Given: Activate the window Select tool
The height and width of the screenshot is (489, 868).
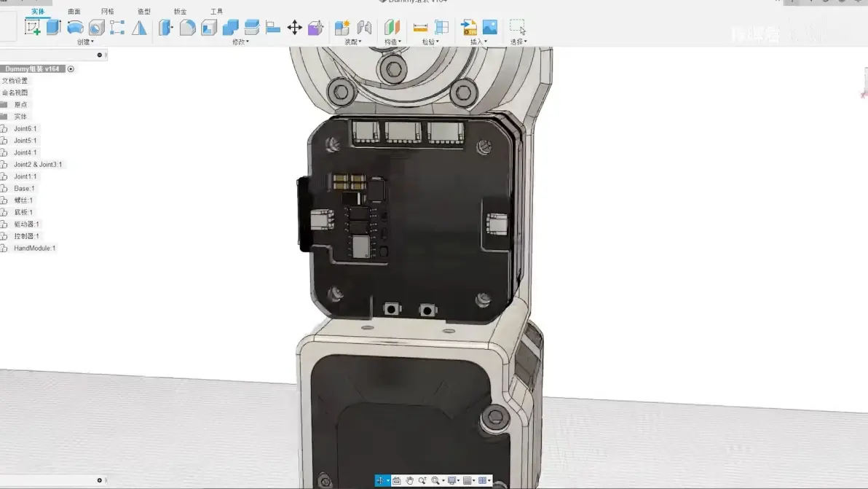Looking at the screenshot, I should click(518, 27).
